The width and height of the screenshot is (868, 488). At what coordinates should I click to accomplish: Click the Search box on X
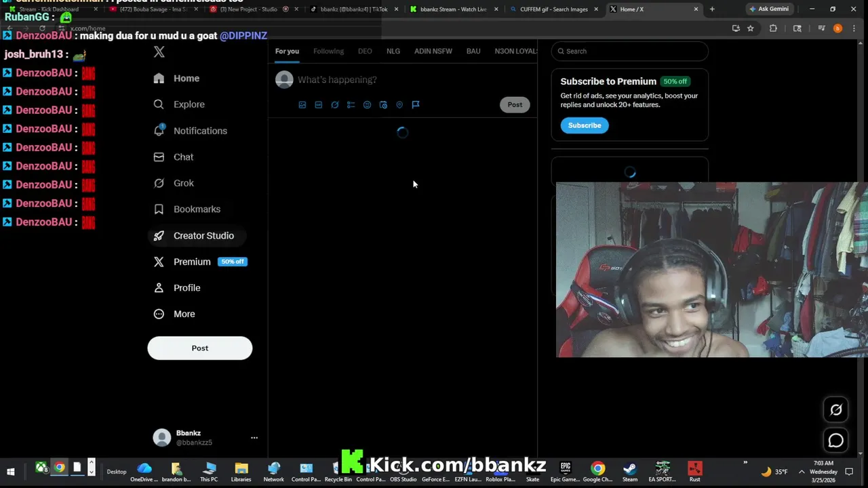pyautogui.click(x=630, y=51)
